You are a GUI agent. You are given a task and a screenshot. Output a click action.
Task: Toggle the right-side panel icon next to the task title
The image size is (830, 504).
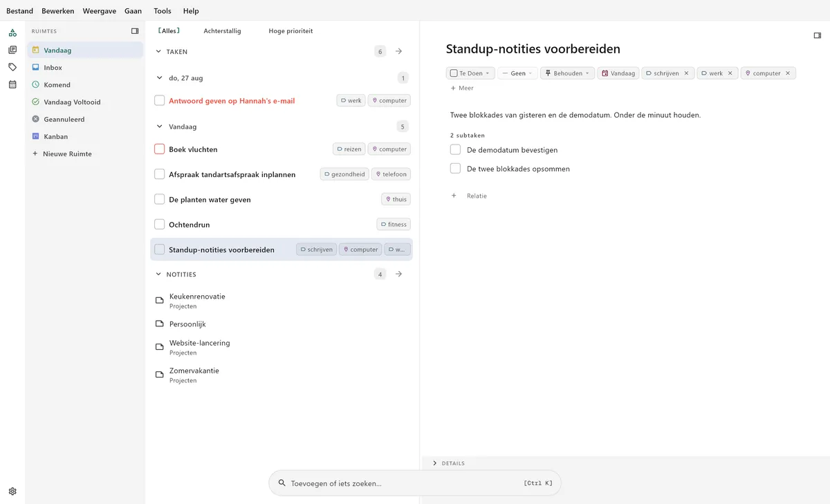click(818, 35)
